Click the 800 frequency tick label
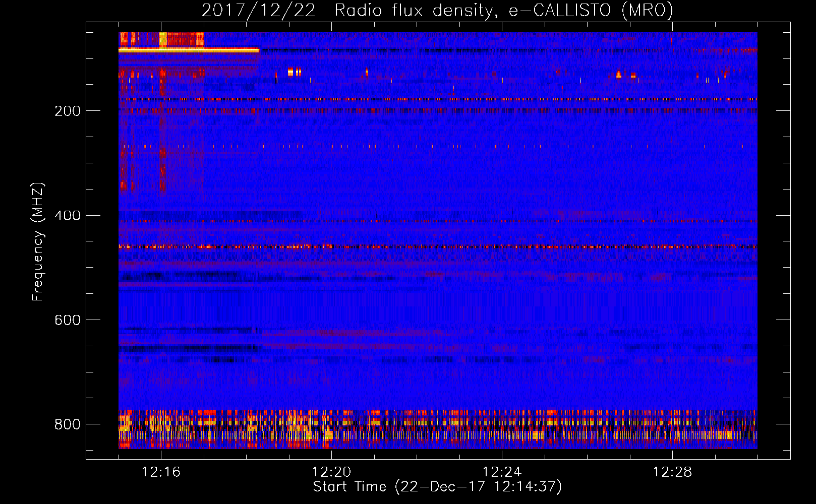Image resolution: width=816 pixels, height=504 pixels. [x=68, y=424]
